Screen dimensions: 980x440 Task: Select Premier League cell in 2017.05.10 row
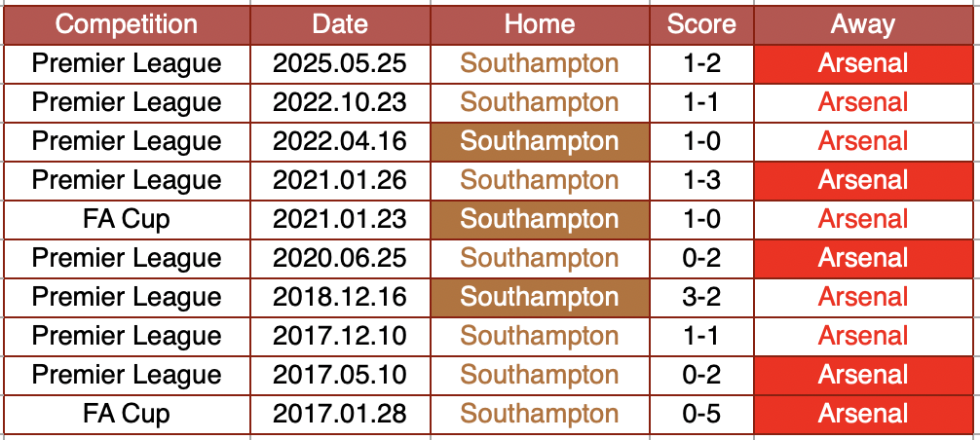pyautogui.click(x=127, y=375)
